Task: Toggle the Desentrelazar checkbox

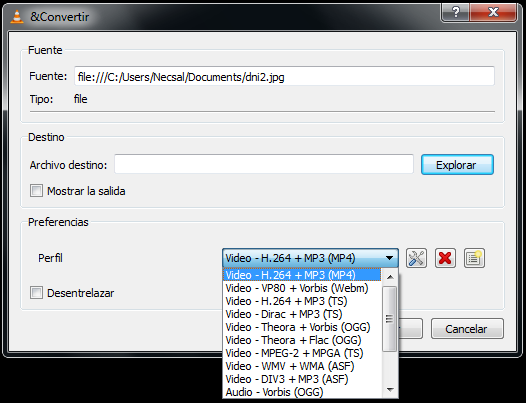Action: click(36, 293)
